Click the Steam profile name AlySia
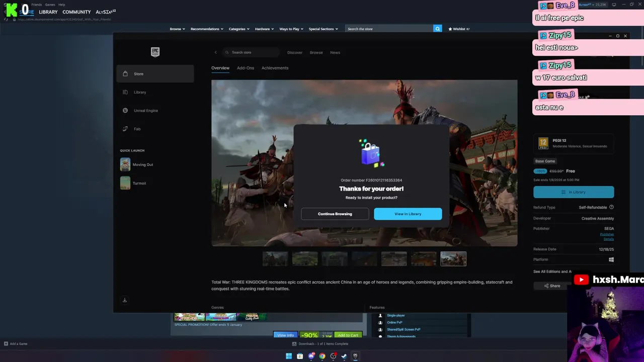 click(106, 12)
